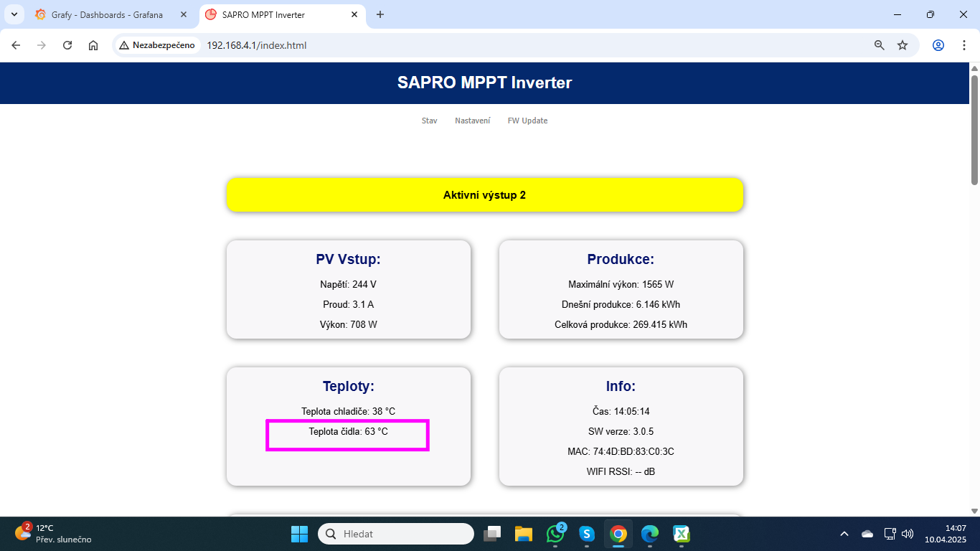Open the FW Update link
The width and height of the screenshot is (980, 551).
[528, 121]
